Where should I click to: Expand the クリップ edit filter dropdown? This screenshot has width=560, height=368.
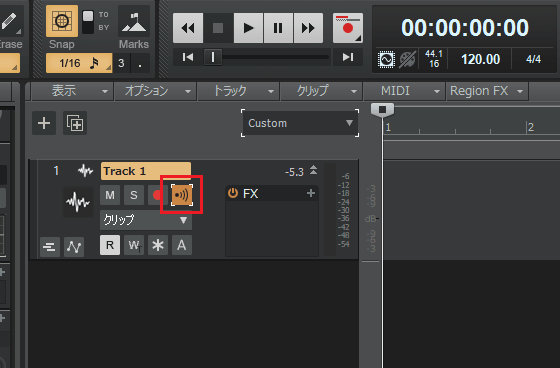pos(146,220)
